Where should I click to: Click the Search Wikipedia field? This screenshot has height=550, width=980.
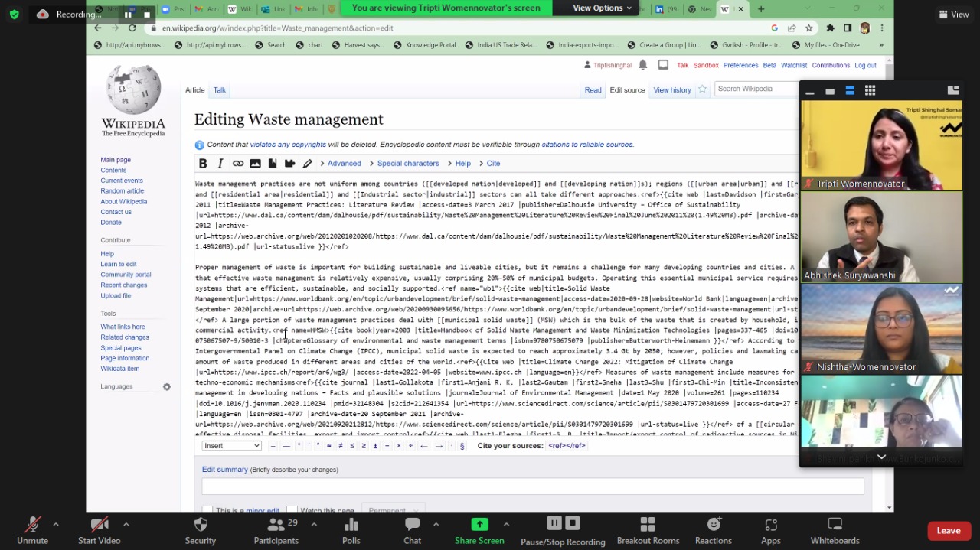tap(756, 89)
